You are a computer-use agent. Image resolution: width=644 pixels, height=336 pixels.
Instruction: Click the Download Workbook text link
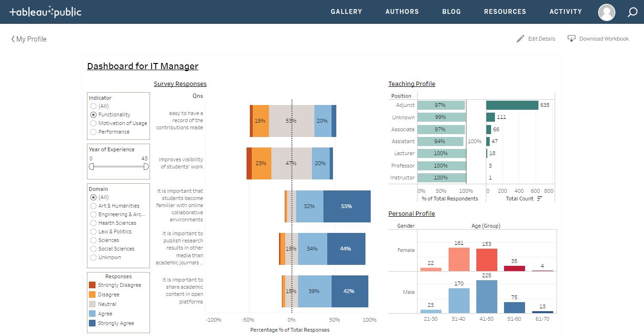604,39
